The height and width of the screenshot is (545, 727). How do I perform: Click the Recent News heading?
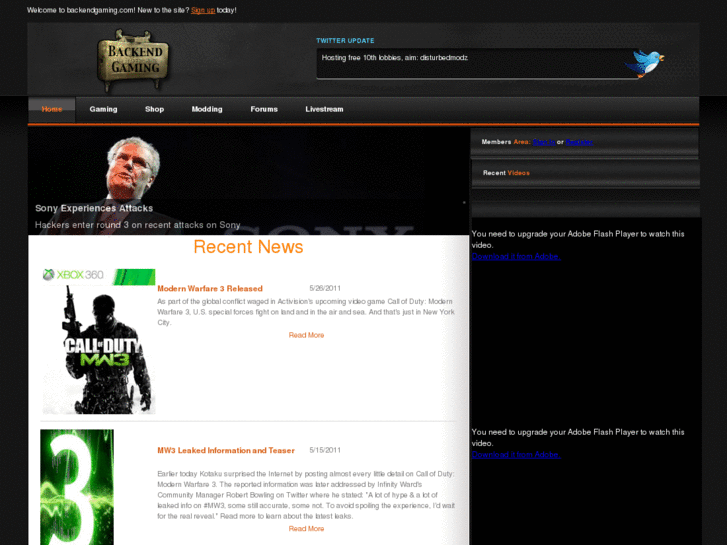point(249,247)
